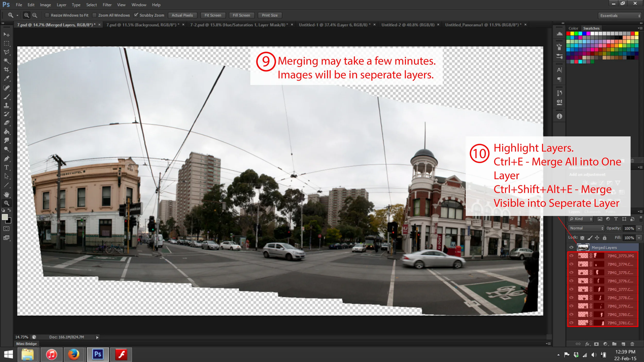This screenshot has height=362, width=644.
Task: Select the History Brush tool
Action: pos(6,114)
